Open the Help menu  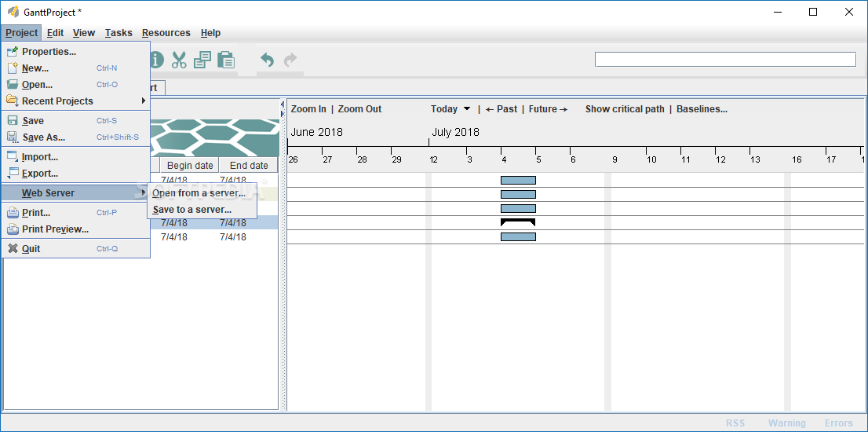[x=210, y=33]
